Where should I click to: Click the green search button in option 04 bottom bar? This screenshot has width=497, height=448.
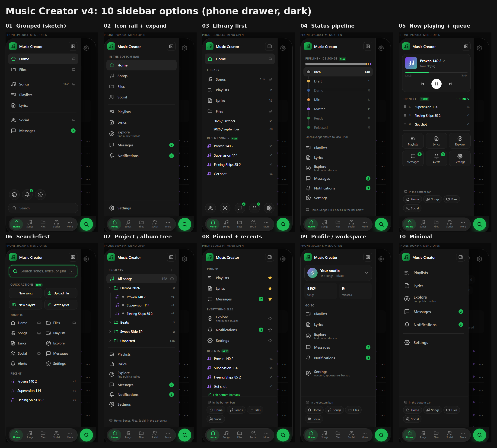click(x=381, y=224)
